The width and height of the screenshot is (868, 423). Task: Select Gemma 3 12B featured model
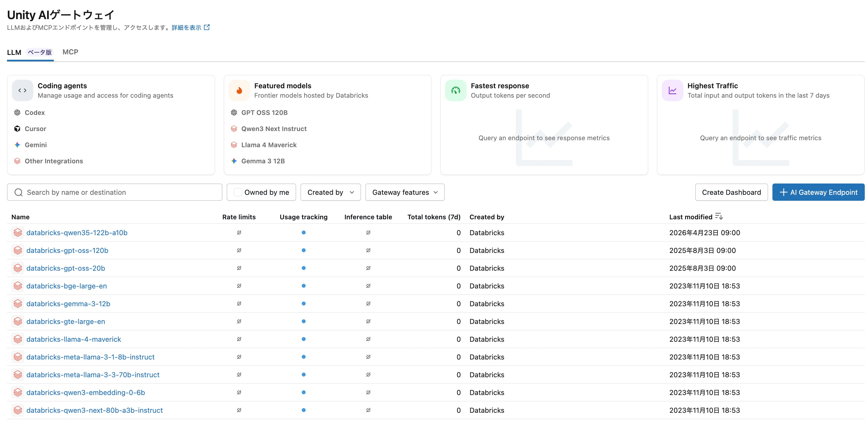click(263, 161)
